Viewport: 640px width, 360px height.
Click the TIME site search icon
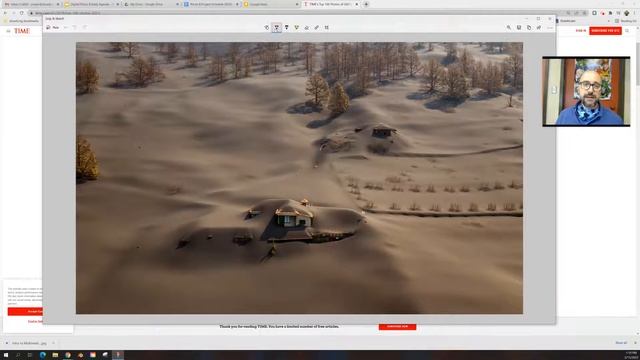coord(627,31)
